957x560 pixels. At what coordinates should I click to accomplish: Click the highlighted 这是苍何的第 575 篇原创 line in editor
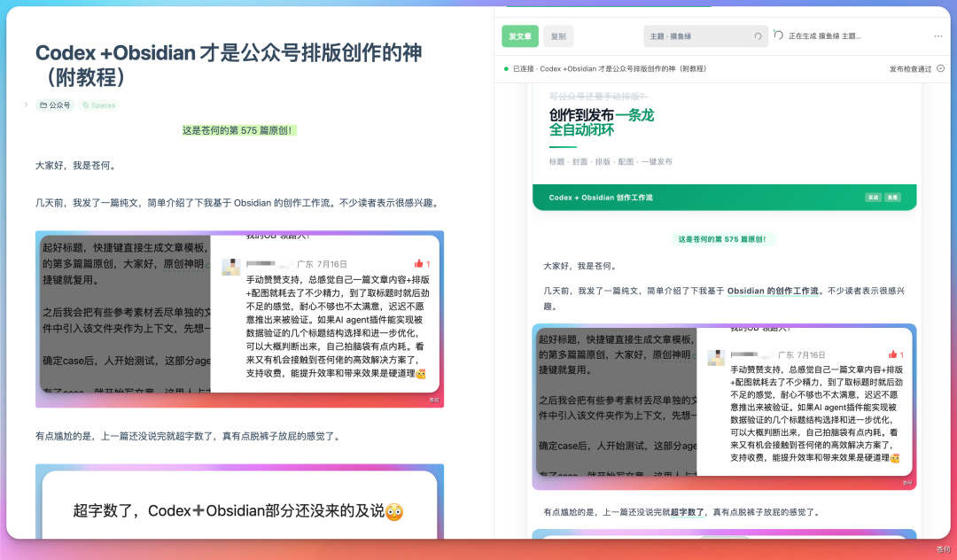click(239, 130)
